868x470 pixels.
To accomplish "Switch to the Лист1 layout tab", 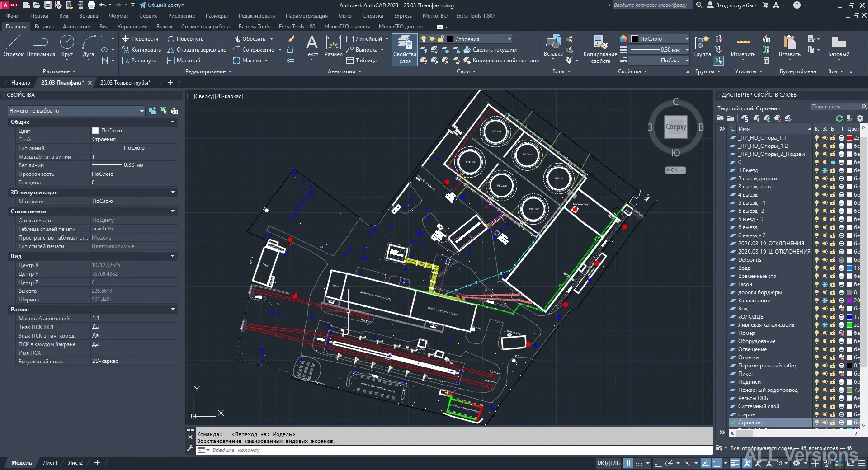I will [50, 463].
